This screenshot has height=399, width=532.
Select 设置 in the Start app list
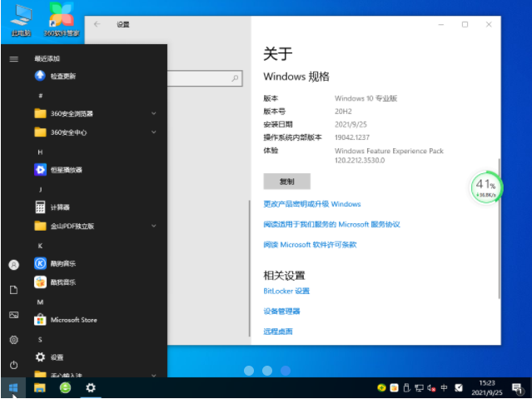57,357
